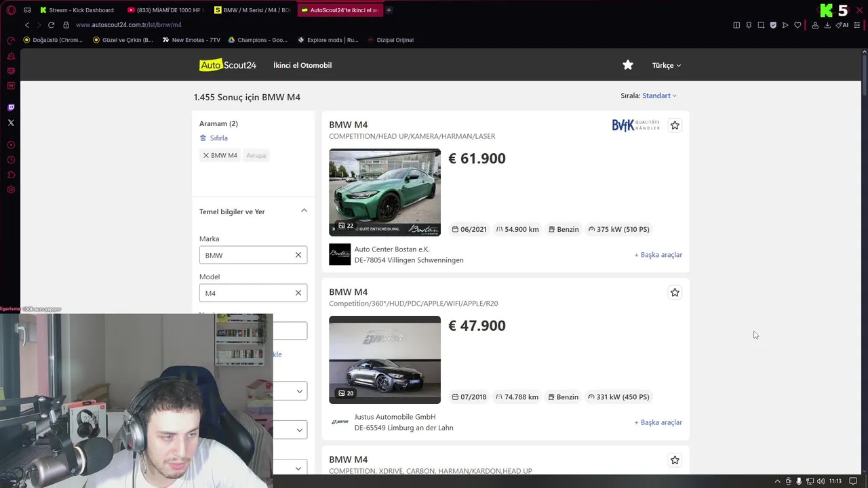
Task: Open the ad blocker shield icon
Action: click(x=773, y=25)
